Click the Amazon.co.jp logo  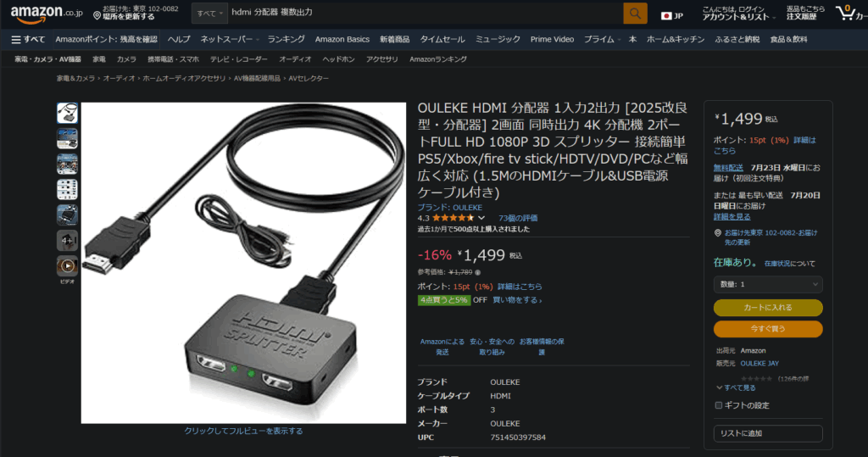47,14
